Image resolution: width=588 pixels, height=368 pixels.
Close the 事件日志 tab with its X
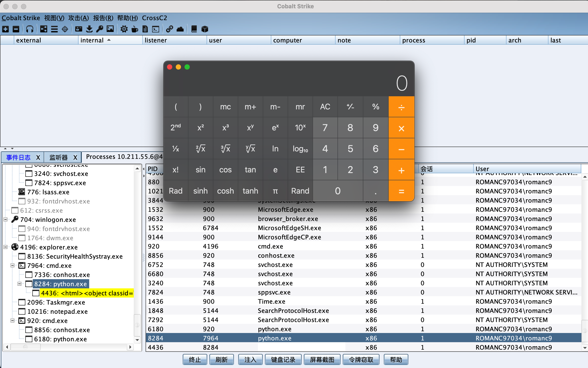pyautogui.click(x=38, y=158)
